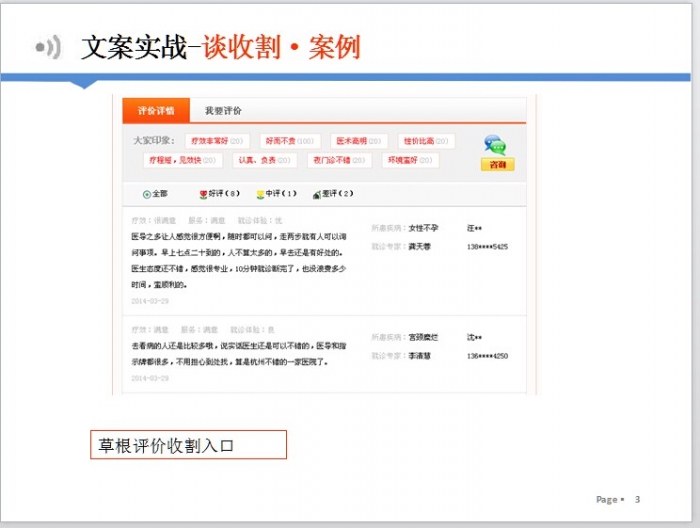Click the red flower icon beside 好评
700x528 pixels.
pos(204,194)
